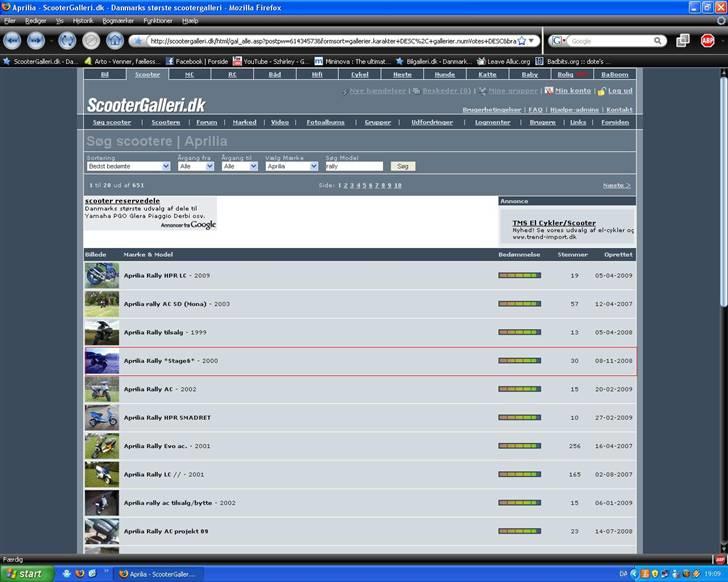Expand the Sortering 'Bedst bedømte' dropdown
The width and height of the screenshot is (728, 582).
(128, 166)
